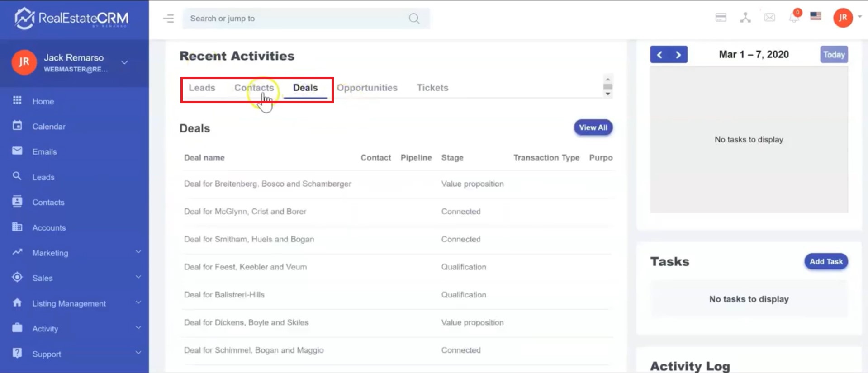This screenshot has width=868, height=373.
Task: Go to next week in calendar
Action: [678, 55]
